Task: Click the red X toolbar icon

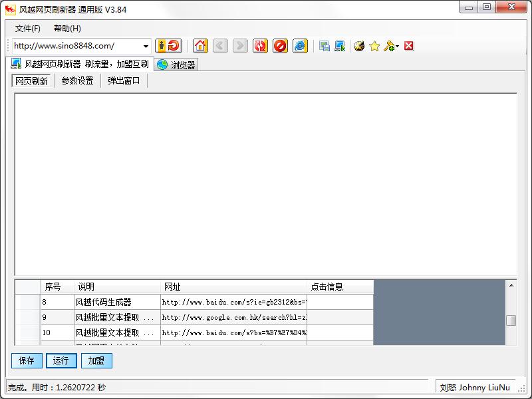Action: click(x=409, y=46)
